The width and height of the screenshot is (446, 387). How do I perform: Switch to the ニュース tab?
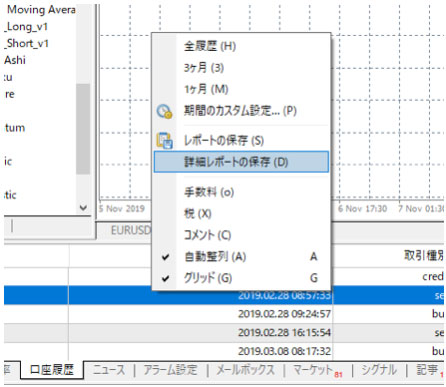(109, 370)
